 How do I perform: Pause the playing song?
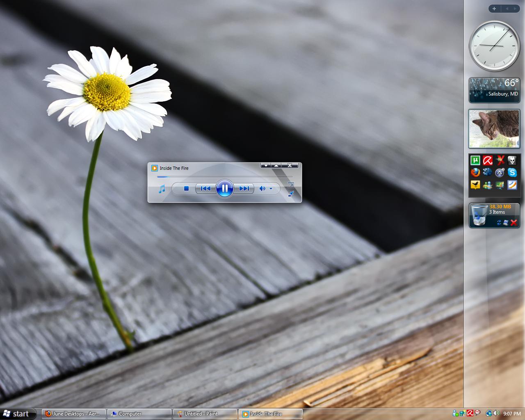(x=224, y=188)
